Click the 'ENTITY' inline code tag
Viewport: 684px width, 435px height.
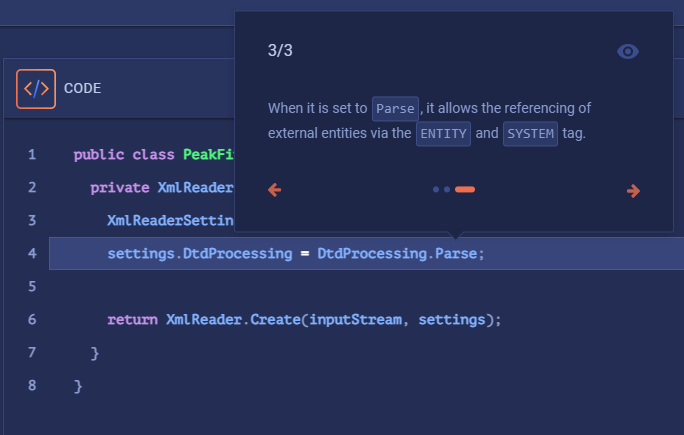coord(443,134)
